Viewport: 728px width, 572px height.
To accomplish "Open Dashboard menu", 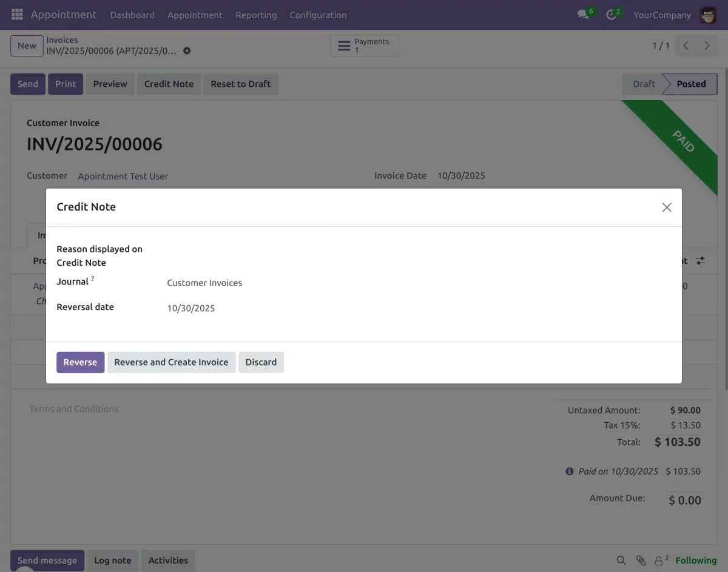I will 132,15.
